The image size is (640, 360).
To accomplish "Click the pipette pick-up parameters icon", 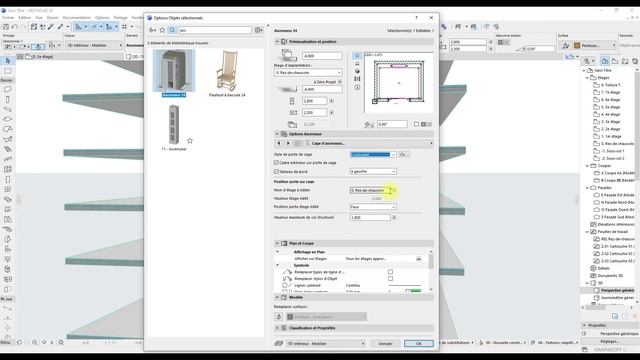I will tap(51, 27).
